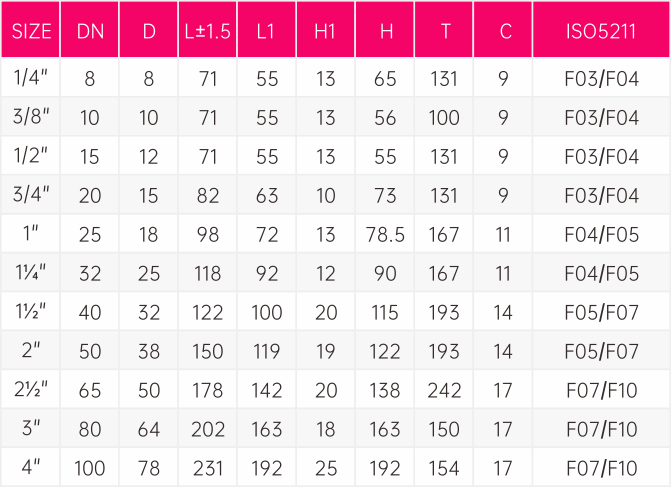Select the 78.5 value in H column
This screenshot has height=487, width=671.
coord(385,234)
